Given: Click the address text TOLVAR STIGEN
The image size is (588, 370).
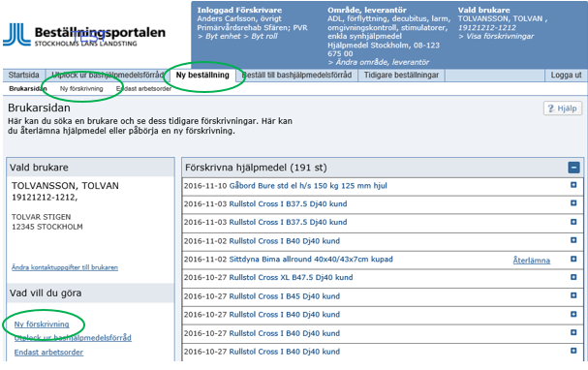Looking at the screenshot, I should [x=42, y=217].
